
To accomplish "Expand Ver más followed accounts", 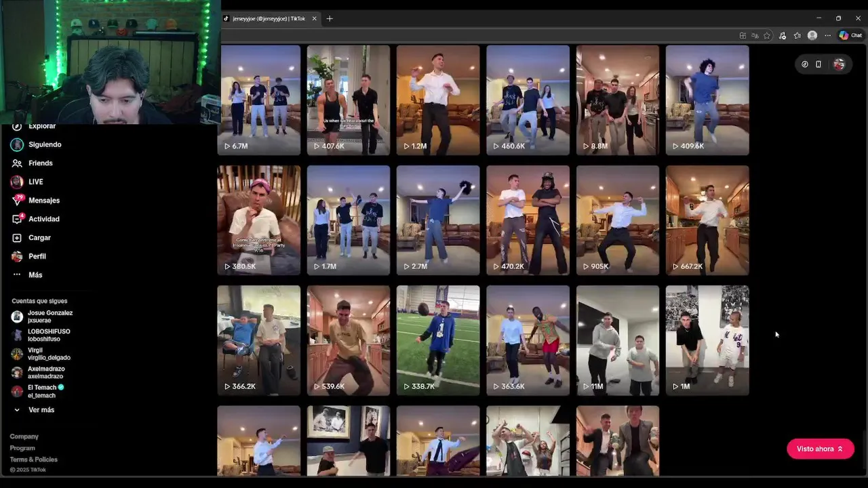I will (34, 410).
